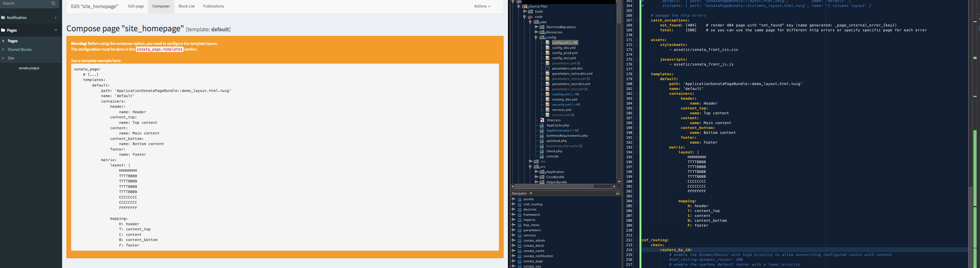Collapse the app folder node
Image resolution: width=980 pixels, height=268 pixels.
[530, 22]
